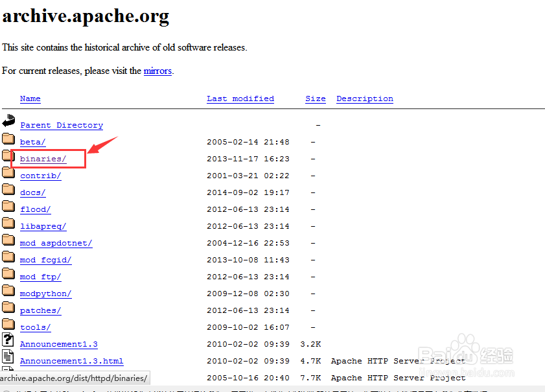Click the folder icon next to libapreq/
The height and width of the screenshot is (392, 545).
[x=8, y=223]
